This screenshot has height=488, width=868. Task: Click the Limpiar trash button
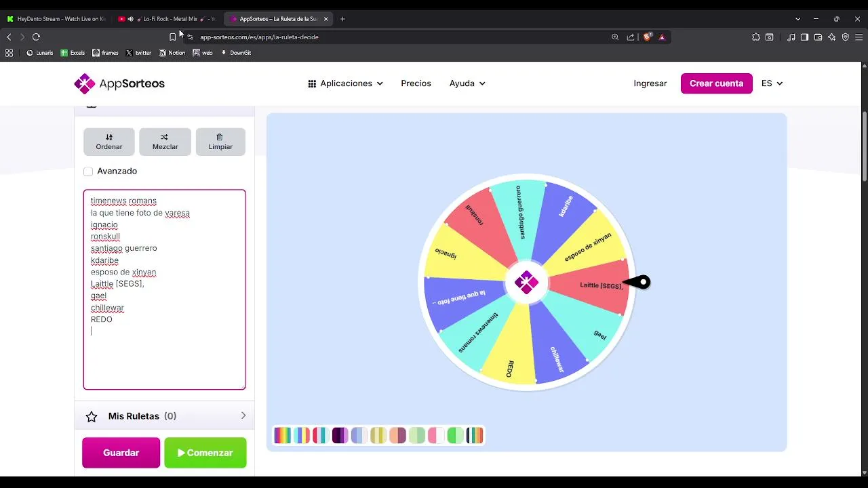pyautogui.click(x=220, y=142)
